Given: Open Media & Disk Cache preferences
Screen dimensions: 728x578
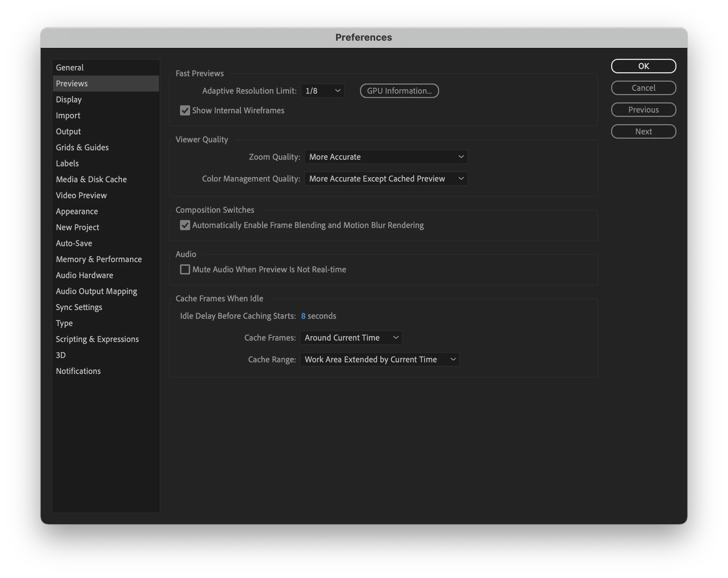Looking at the screenshot, I should click(91, 179).
